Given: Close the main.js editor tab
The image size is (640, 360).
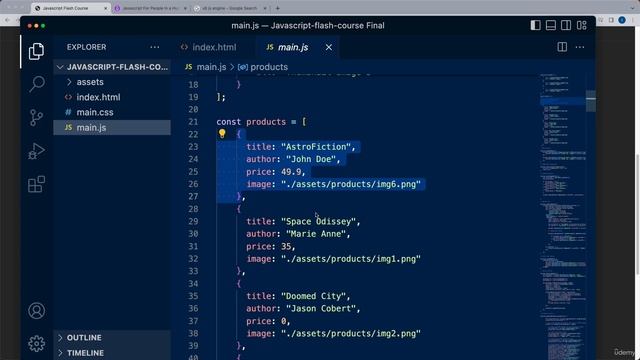Looking at the screenshot, I should [329, 47].
